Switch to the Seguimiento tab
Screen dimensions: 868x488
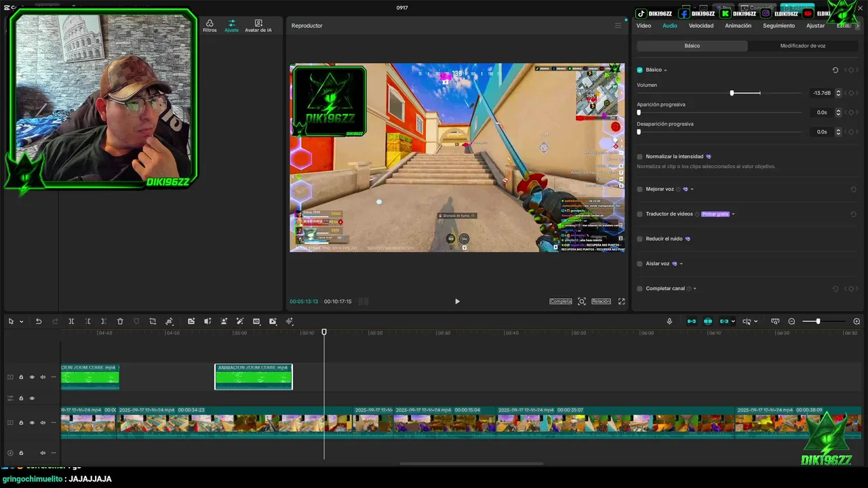pos(778,26)
